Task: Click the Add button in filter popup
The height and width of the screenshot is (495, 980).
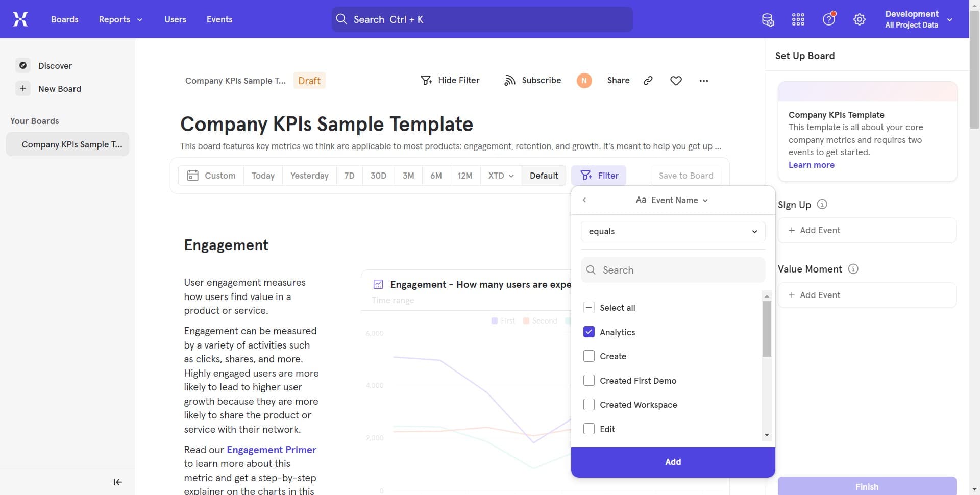Action: click(673, 461)
